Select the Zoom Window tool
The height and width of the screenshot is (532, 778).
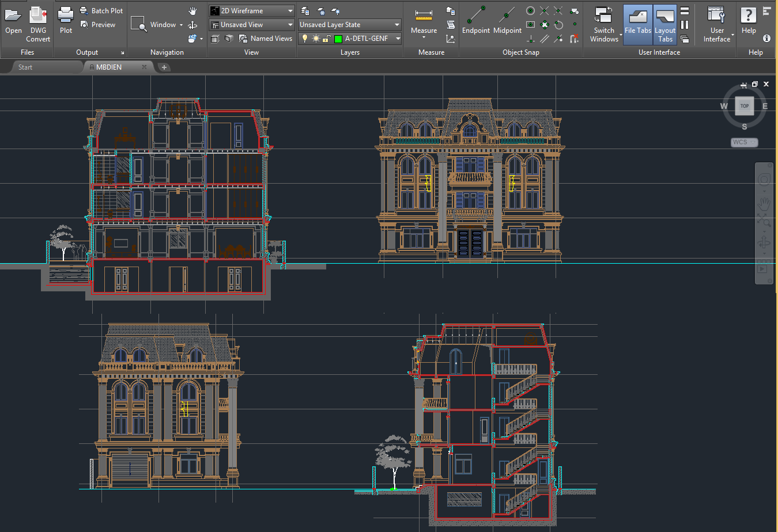pyautogui.click(x=139, y=24)
